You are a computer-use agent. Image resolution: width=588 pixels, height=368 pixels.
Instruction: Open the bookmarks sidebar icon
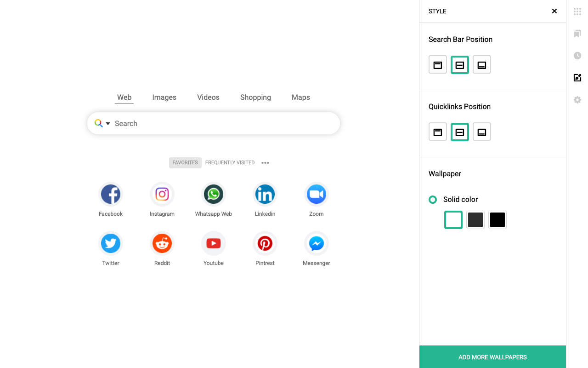pyautogui.click(x=577, y=34)
